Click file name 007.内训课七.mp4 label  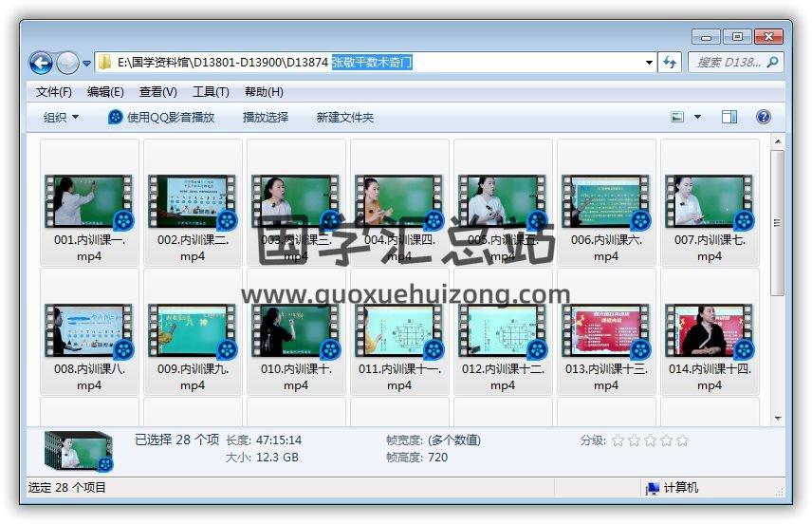710,248
